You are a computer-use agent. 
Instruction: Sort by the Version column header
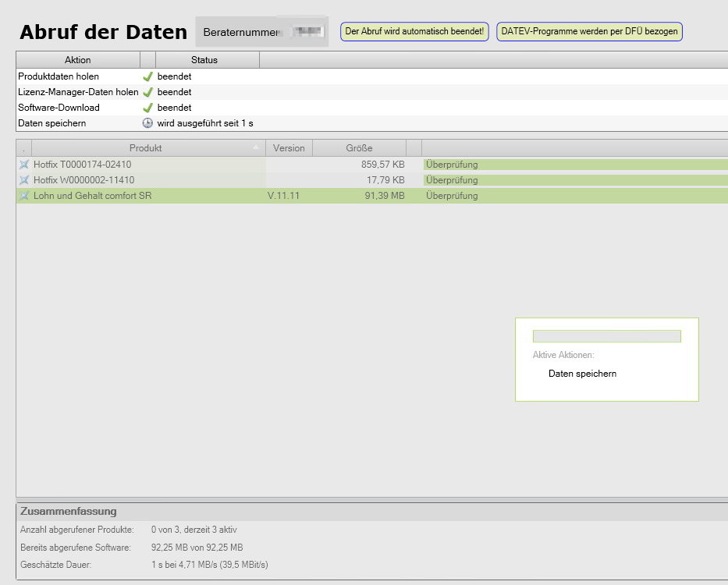coord(289,148)
